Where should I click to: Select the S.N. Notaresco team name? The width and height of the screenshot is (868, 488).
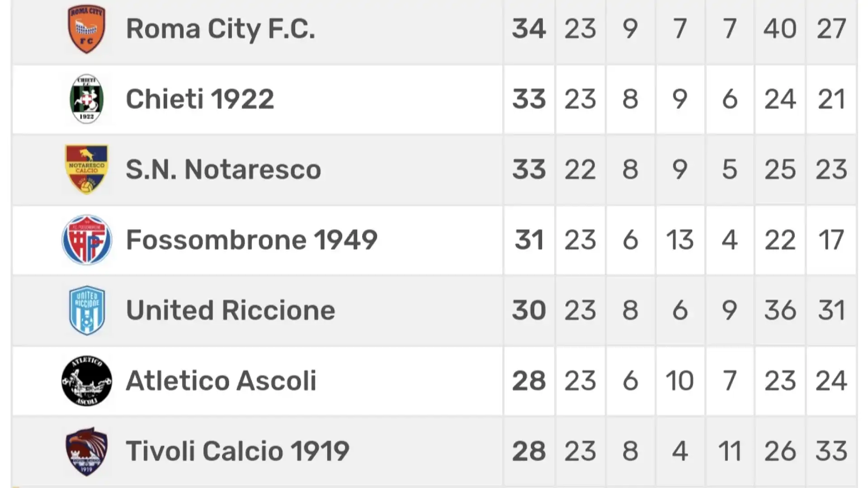pos(223,169)
